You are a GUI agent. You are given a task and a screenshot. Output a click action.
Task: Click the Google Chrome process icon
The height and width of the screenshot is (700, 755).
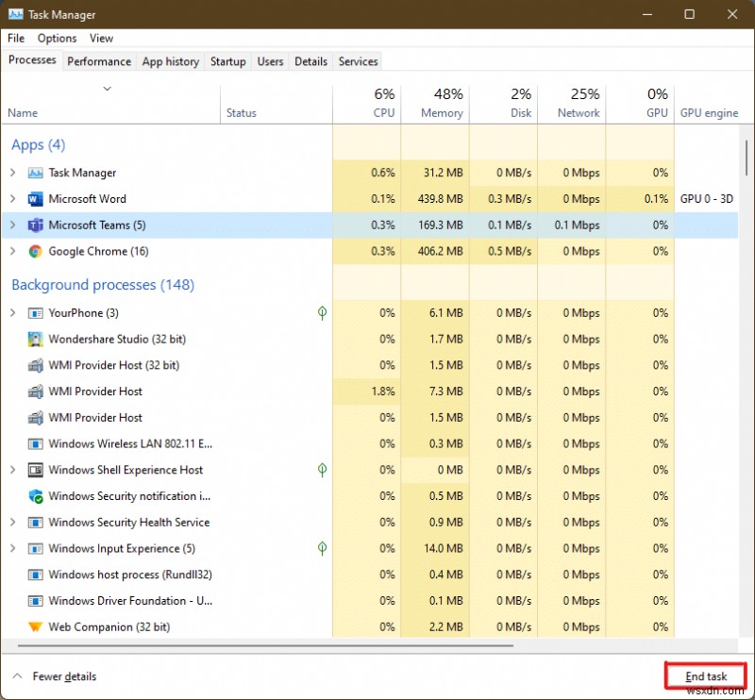[x=36, y=252]
